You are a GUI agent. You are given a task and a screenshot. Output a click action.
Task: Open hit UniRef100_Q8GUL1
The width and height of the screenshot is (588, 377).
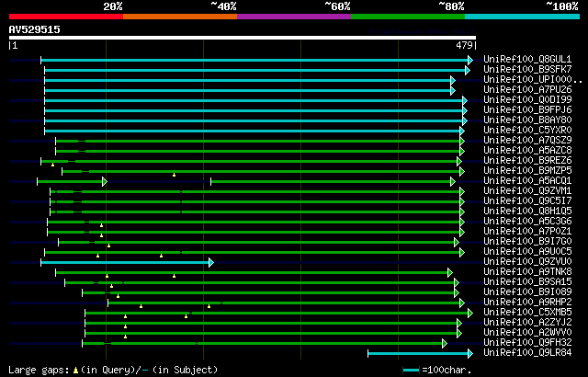527,59
